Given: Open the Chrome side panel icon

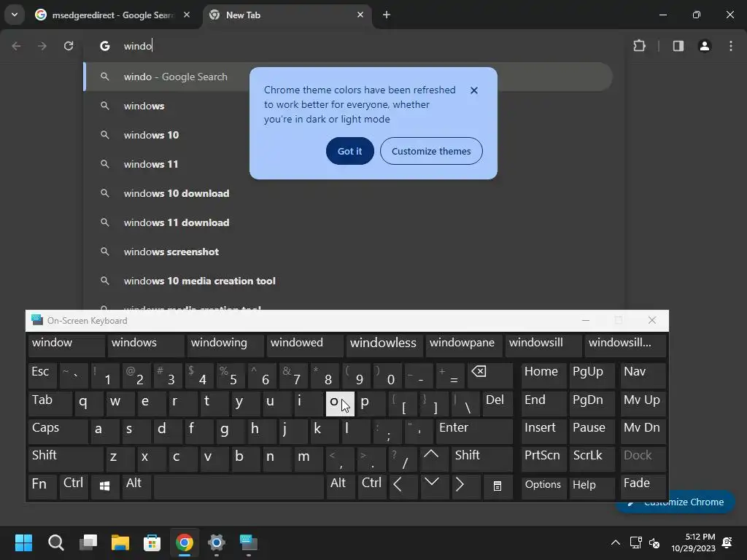Looking at the screenshot, I should tap(678, 46).
